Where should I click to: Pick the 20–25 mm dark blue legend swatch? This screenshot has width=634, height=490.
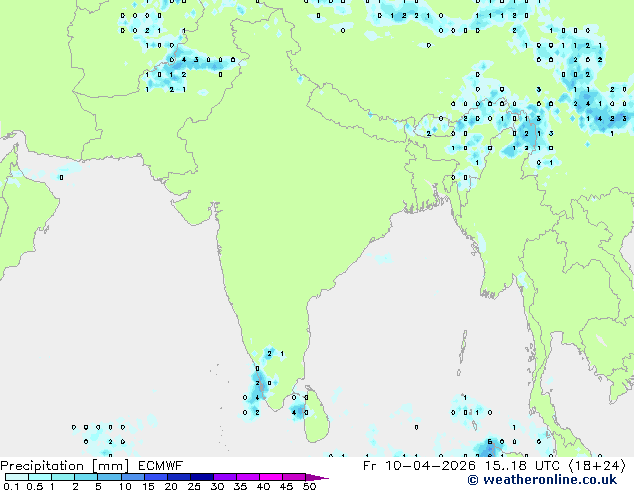coord(179,477)
